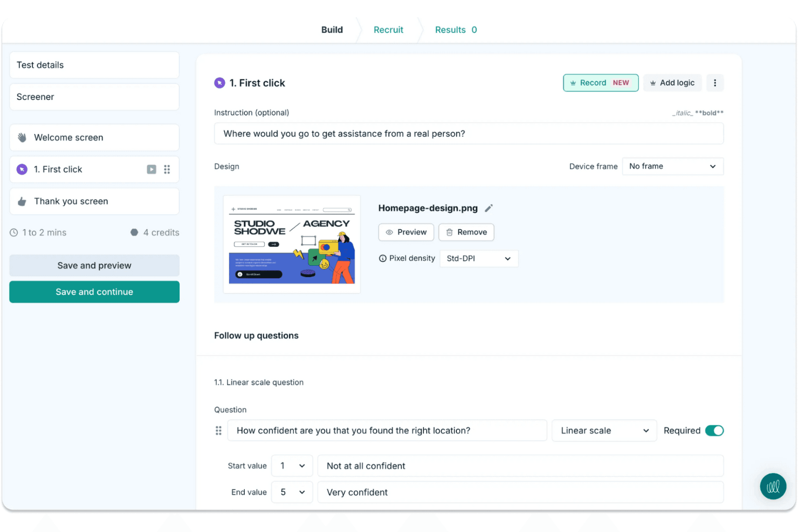Viewport: 798px width, 532px height.
Task: Open the End value dropdown
Action: [x=292, y=492]
